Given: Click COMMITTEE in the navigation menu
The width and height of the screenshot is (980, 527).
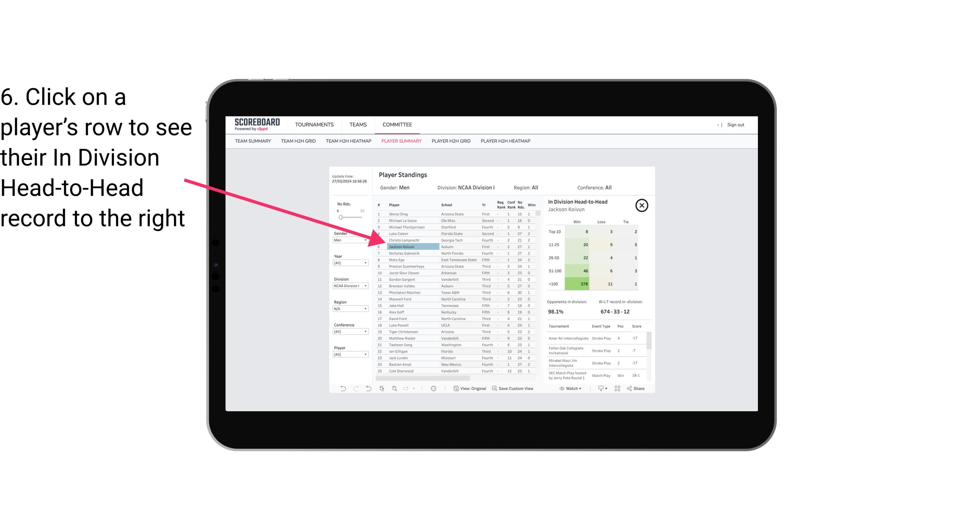Looking at the screenshot, I should click(x=397, y=125).
